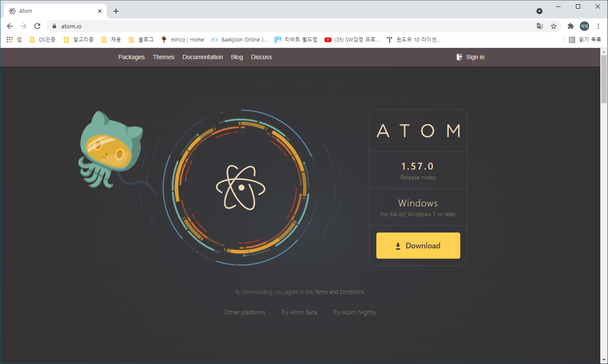The width and height of the screenshot is (608, 364).
Task: Try Atom Nightly link
Action: (355, 312)
